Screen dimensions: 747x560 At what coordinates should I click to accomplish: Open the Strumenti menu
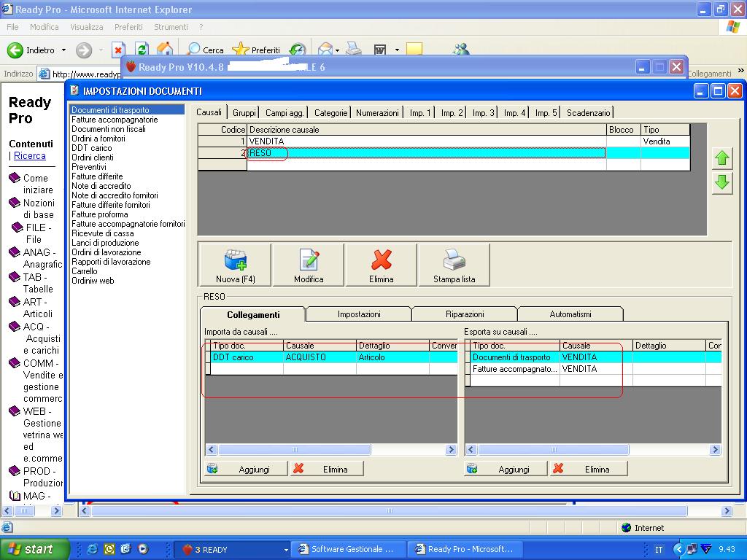pos(171,27)
